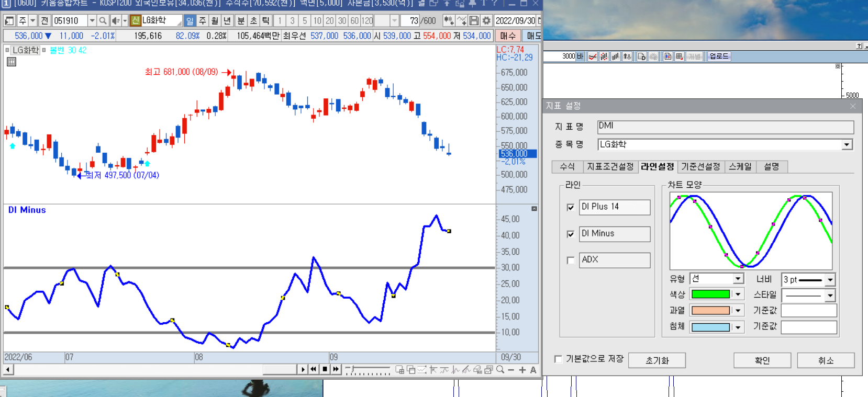This screenshot has height=397, width=868.
Task: Click the save chart floppy disk icon
Action: [474, 20]
